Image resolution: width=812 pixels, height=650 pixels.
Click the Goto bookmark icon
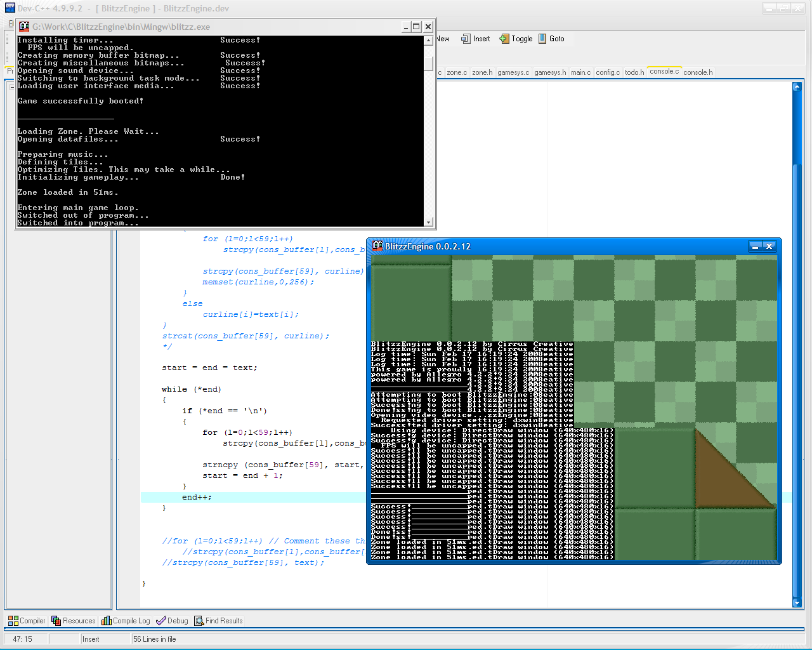(x=542, y=39)
